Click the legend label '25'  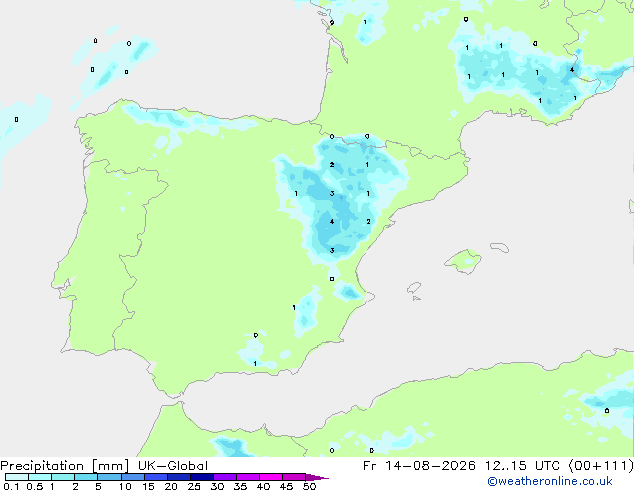pos(194,486)
